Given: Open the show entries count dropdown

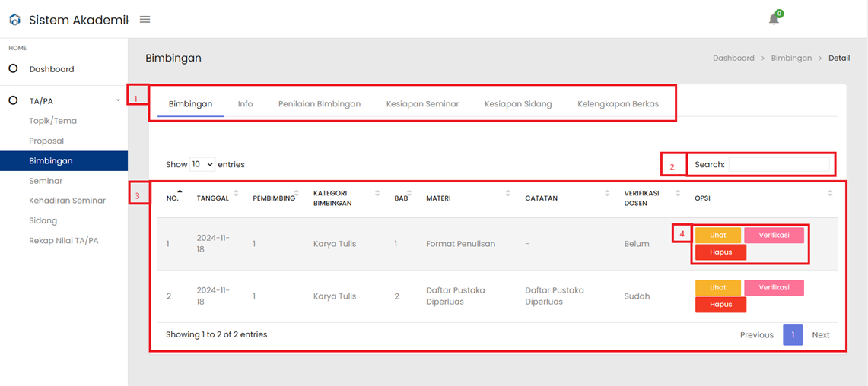Looking at the screenshot, I should coord(202,164).
